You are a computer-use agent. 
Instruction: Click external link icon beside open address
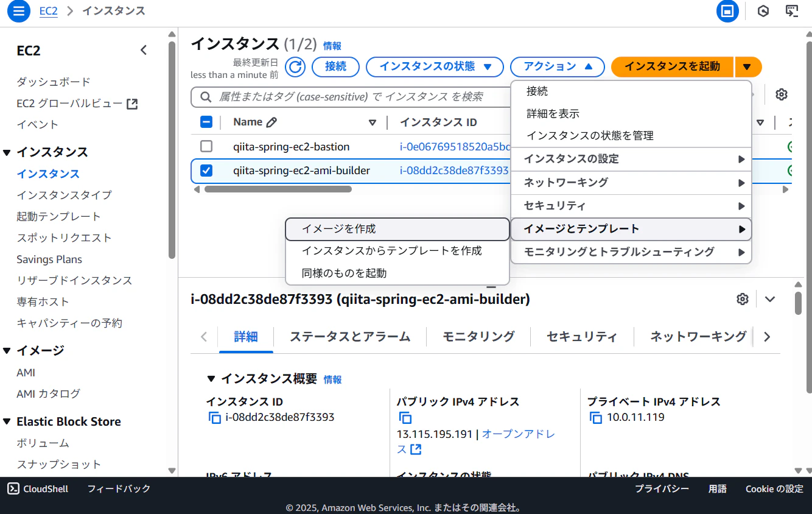(x=416, y=449)
